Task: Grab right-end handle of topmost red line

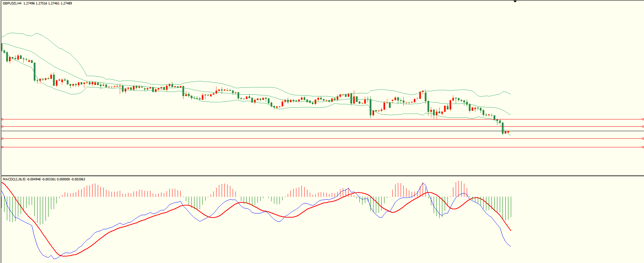Action: (x=643, y=119)
